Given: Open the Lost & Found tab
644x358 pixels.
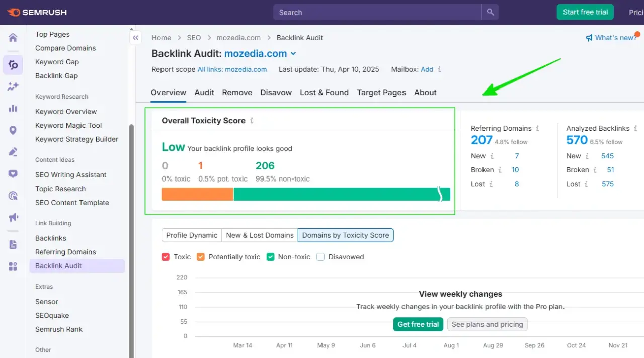Looking at the screenshot, I should click(x=324, y=92).
